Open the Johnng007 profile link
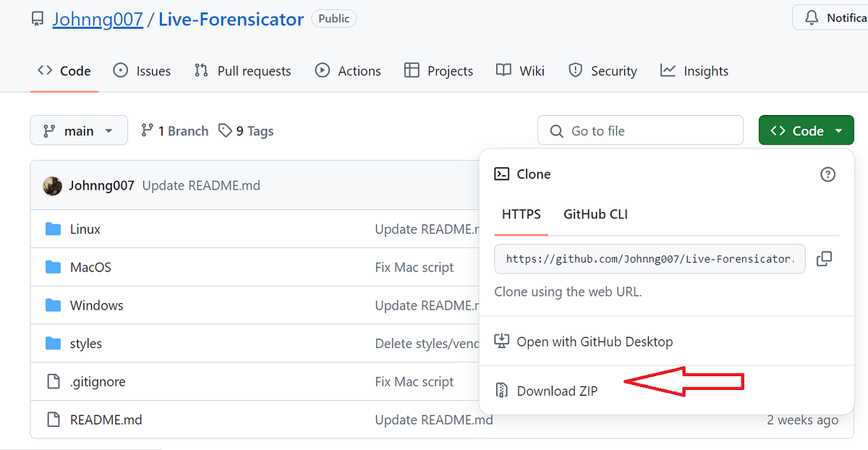The height and width of the screenshot is (450, 868). (x=98, y=19)
